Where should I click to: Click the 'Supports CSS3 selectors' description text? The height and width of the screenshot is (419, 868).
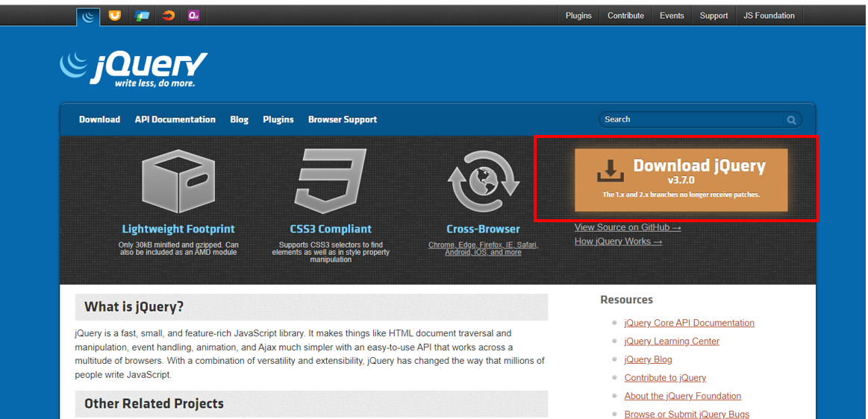point(331,252)
